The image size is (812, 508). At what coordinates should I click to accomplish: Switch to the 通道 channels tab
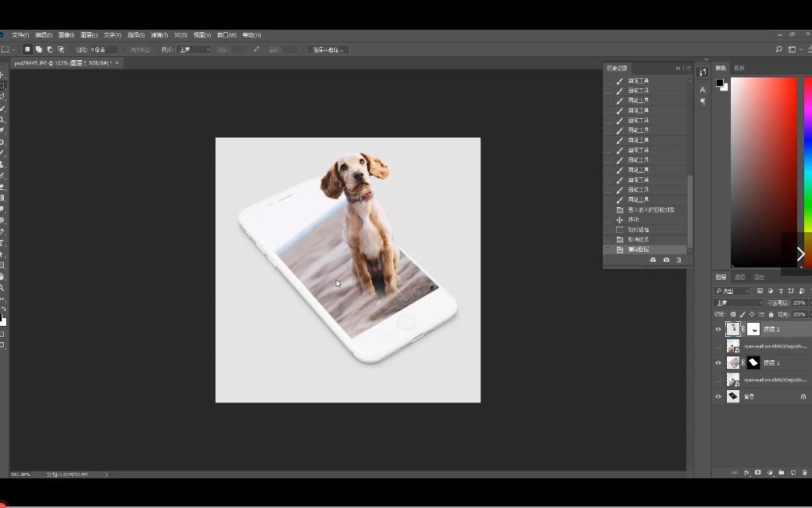pyautogui.click(x=740, y=277)
